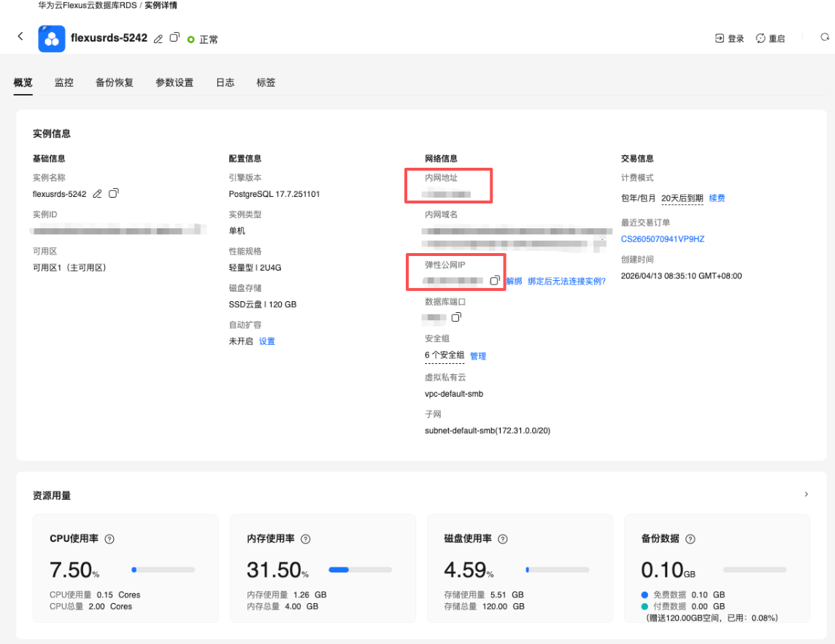Edit instance name with header pencil icon
Viewport: 835px width, 644px height.
(158, 39)
